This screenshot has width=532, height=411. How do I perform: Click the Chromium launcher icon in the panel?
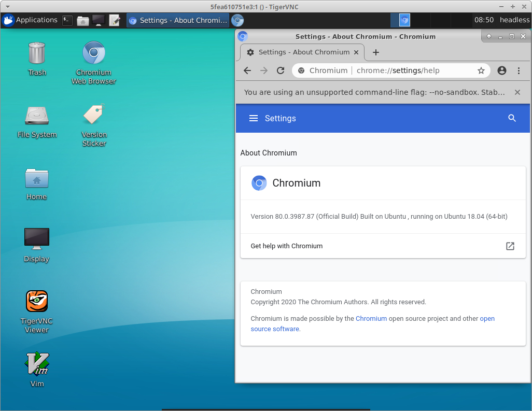pos(237,20)
